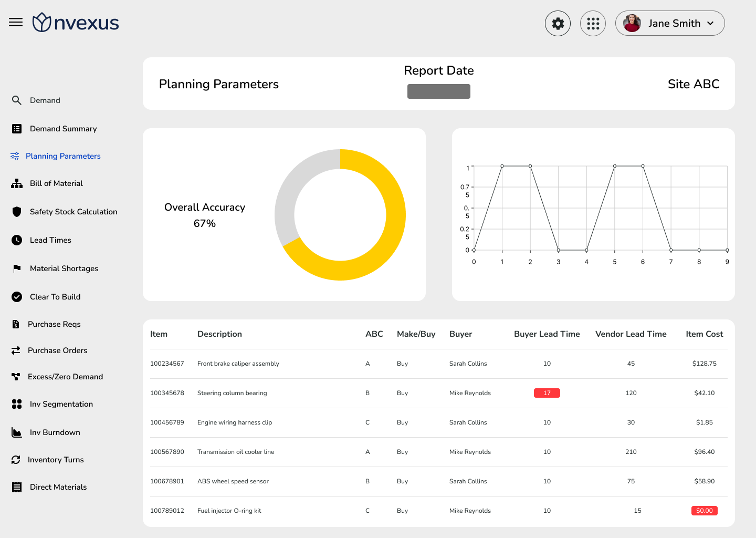Click the Purchase Reqs document icon

(16, 324)
